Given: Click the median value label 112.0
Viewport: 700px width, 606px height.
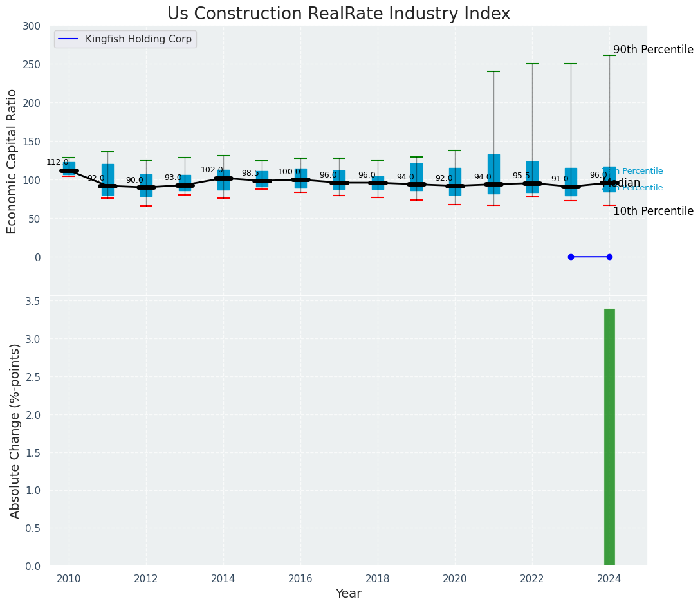Looking at the screenshot, I should coord(57,162).
